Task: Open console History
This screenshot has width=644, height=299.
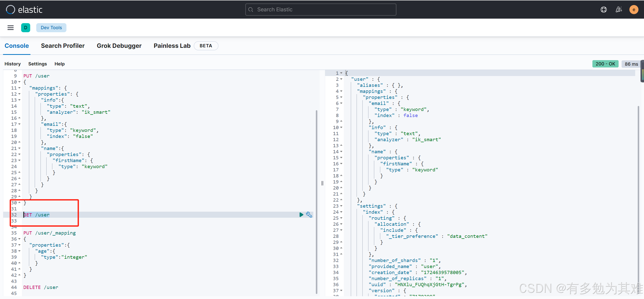Action: click(13, 64)
